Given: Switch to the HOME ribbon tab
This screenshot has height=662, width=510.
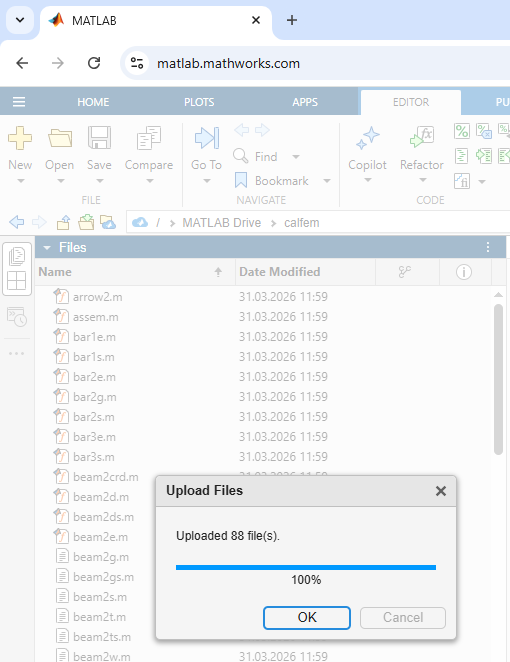Looking at the screenshot, I should click(93, 102).
